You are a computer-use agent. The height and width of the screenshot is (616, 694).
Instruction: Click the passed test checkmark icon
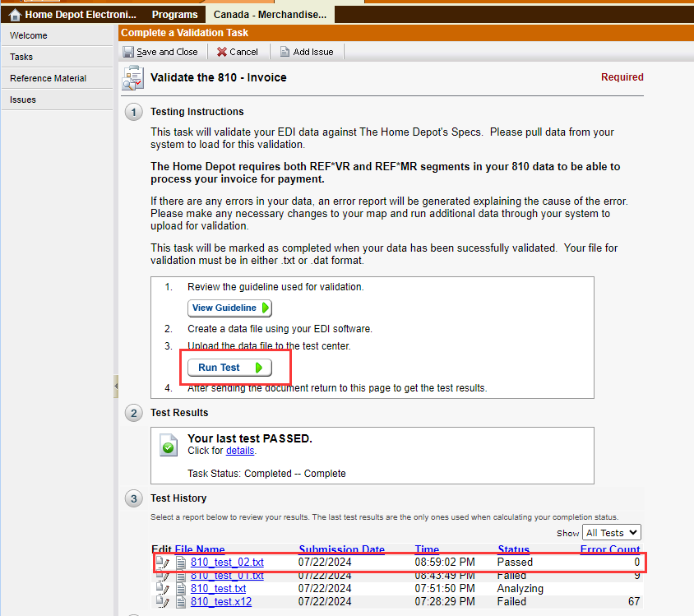click(x=169, y=445)
